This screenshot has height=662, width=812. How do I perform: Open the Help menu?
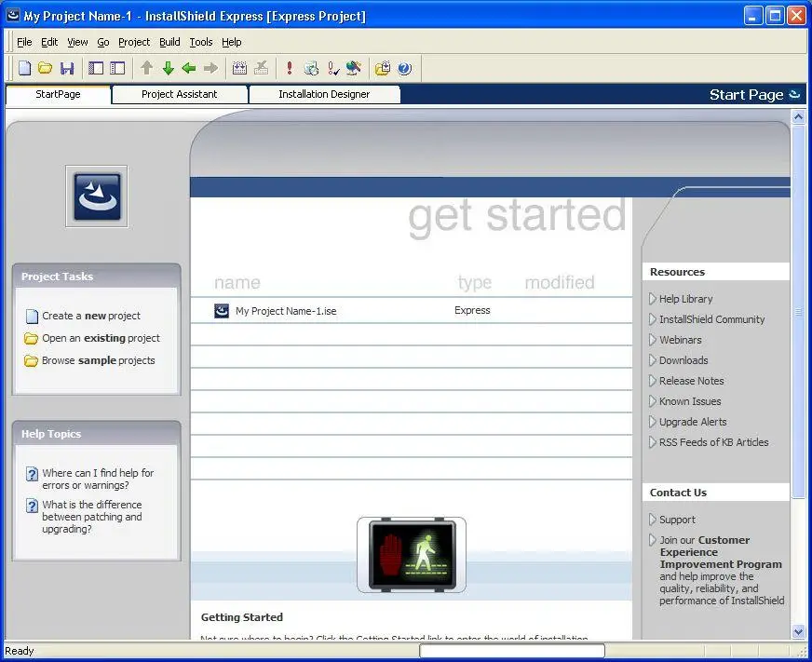pyautogui.click(x=232, y=42)
